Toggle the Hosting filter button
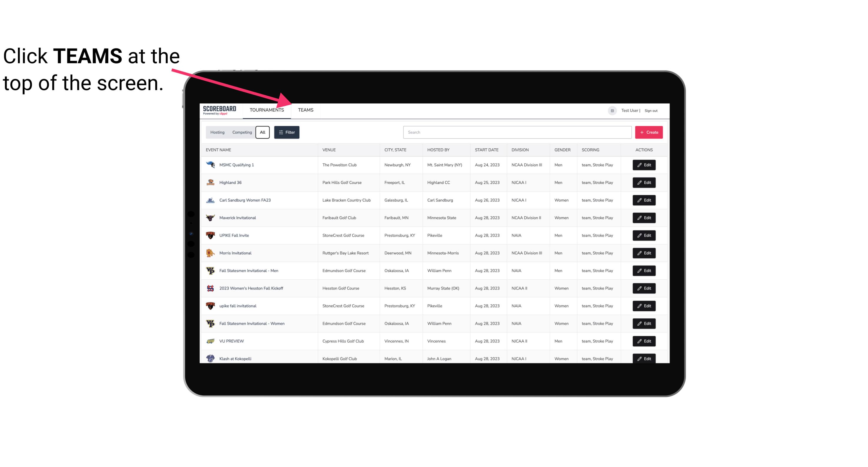The width and height of the screenshot is (868, 467). point(217,132)
